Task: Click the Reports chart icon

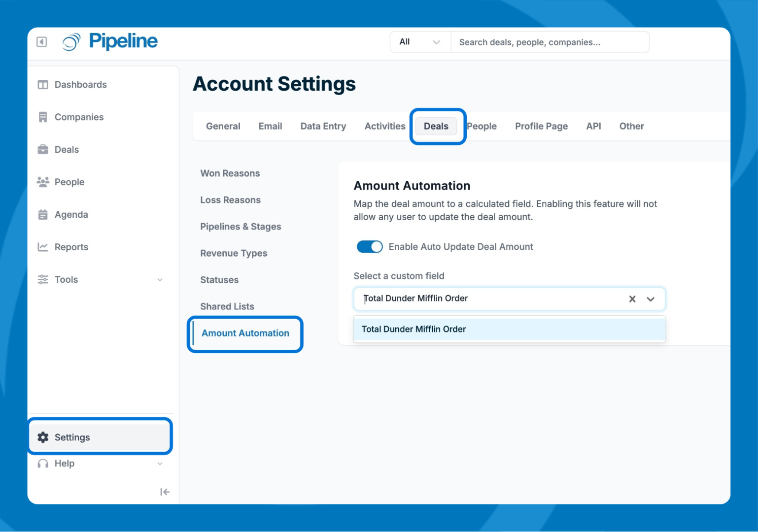Action: [x=43, y=247]
